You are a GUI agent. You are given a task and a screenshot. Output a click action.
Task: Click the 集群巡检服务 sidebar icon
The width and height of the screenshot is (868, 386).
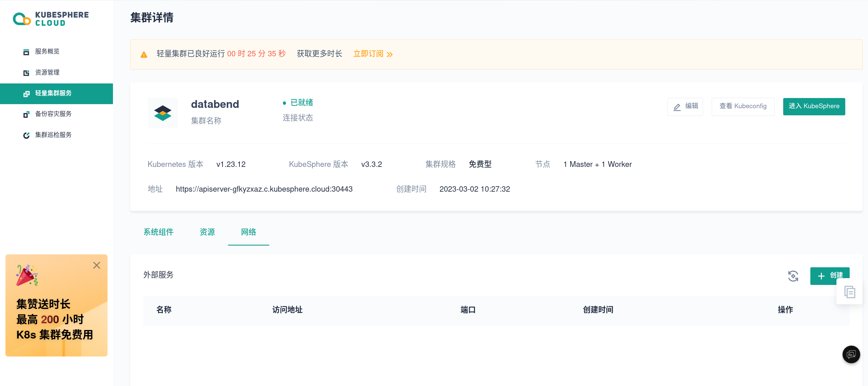pyautogui.click(x=26, y=135)
